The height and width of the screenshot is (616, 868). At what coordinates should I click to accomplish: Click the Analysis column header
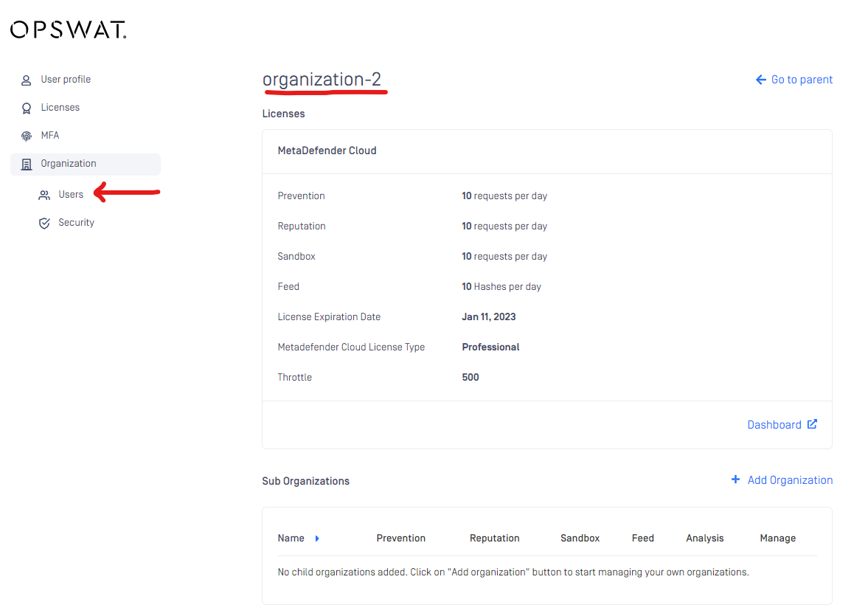[705, 539]
